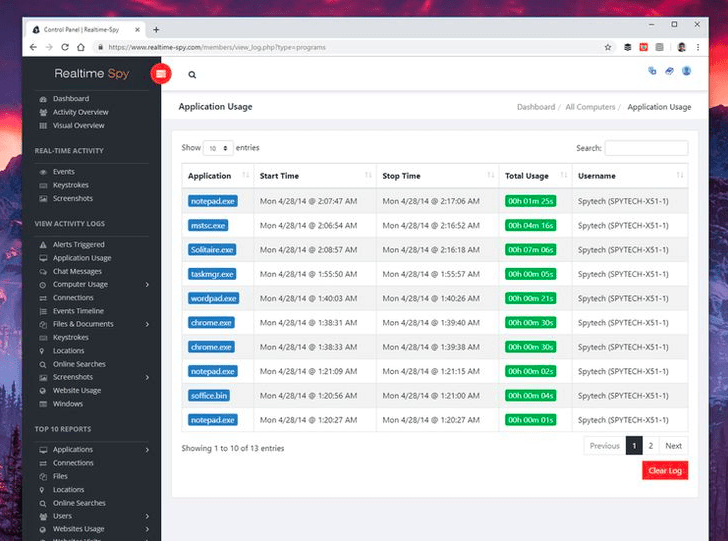
Task: Open Events Timeline log
Action: [78, 311]
